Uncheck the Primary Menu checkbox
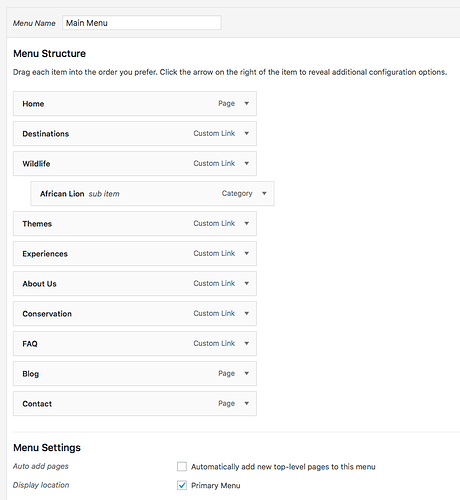The height and width of the screenshot is (500, 460). pos(182,485)
